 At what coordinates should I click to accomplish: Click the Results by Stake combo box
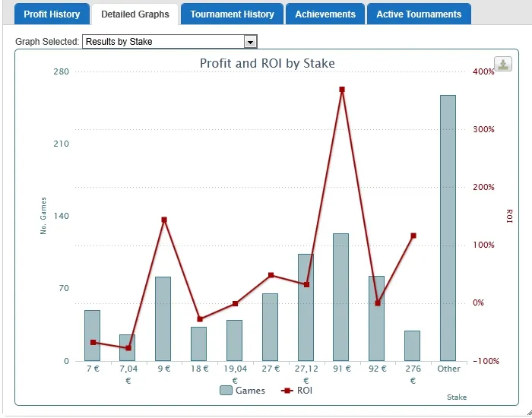click(x=163, y=42)
